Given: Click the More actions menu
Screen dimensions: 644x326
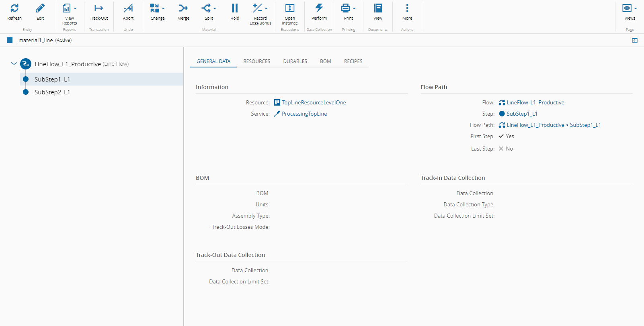Looking at the screenshot, I should tap(407, 8).
